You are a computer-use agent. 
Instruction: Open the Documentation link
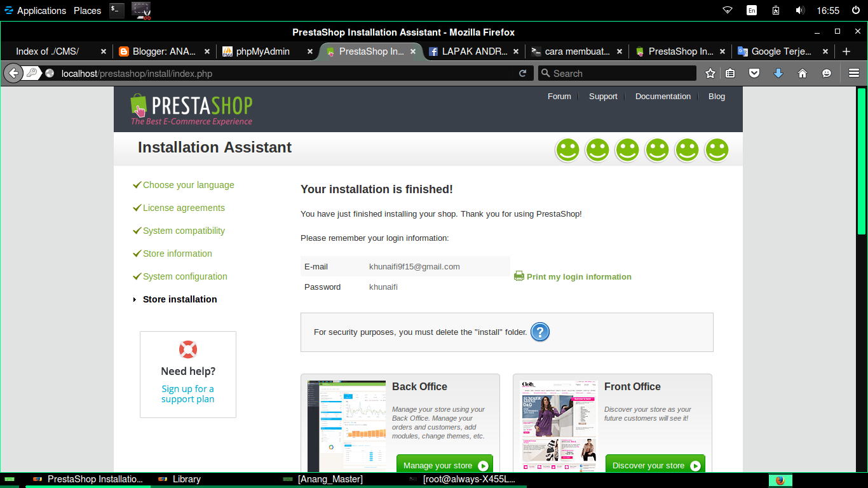tap(663, 97)
